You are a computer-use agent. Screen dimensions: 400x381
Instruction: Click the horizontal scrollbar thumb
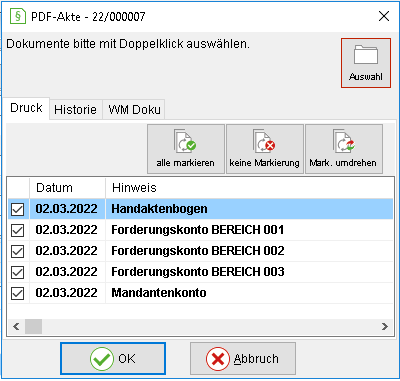(x=34, y=326)
